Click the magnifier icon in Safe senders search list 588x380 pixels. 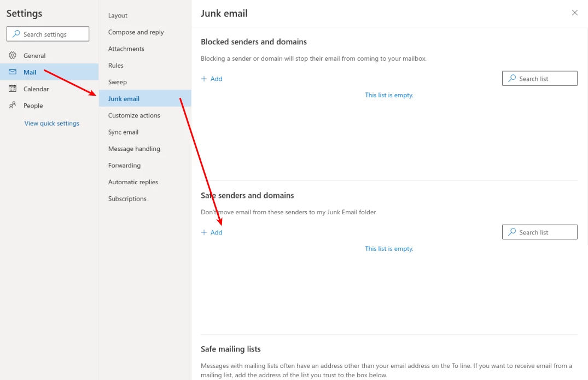511,232
